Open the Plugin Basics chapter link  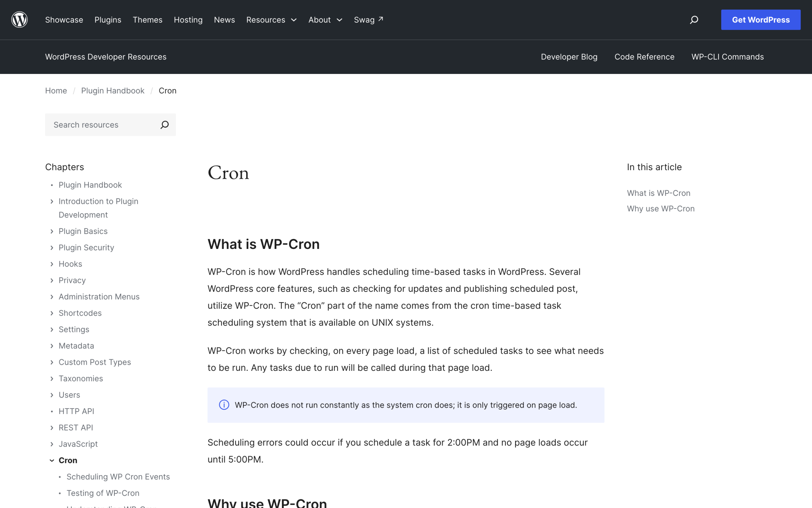coord(83,231)
